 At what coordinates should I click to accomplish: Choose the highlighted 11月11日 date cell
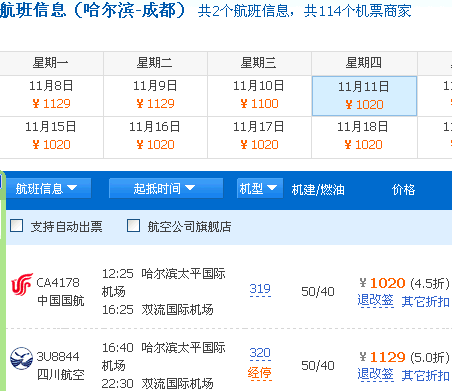tap(364, 96)
